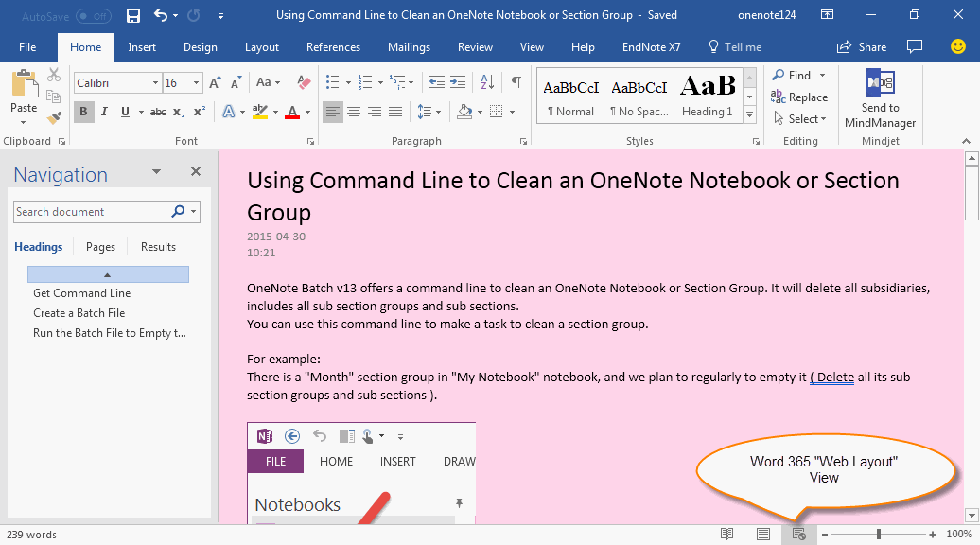Screen dimensions: 980x545
Task: Show Pages in Navigation pane
Action: [x=100, y=247]
